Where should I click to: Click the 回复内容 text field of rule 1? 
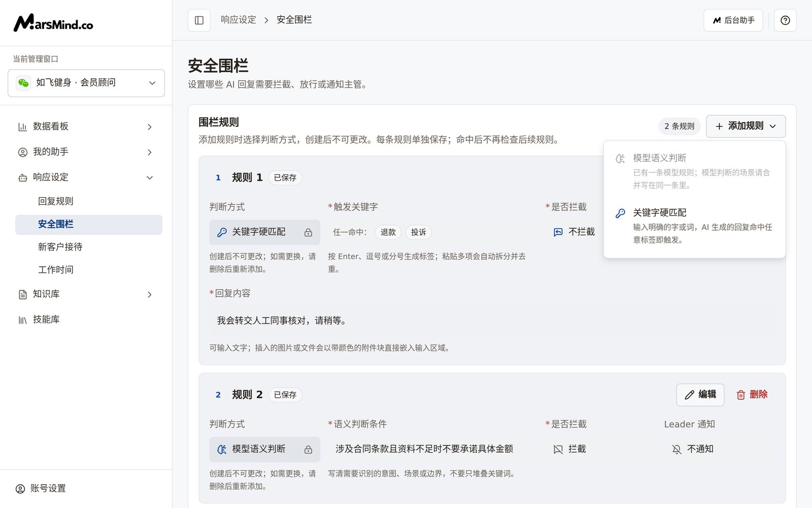point(492,321)
